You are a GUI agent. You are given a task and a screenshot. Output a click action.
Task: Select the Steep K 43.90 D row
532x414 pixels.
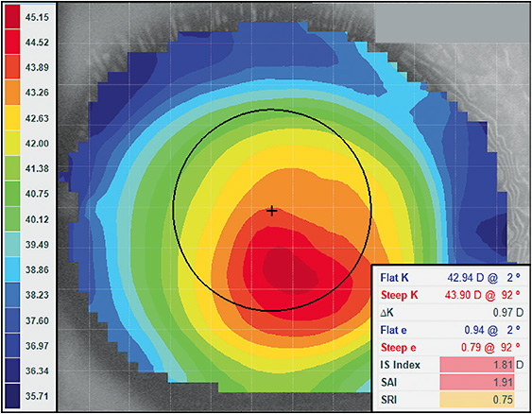tap(450, 295)
